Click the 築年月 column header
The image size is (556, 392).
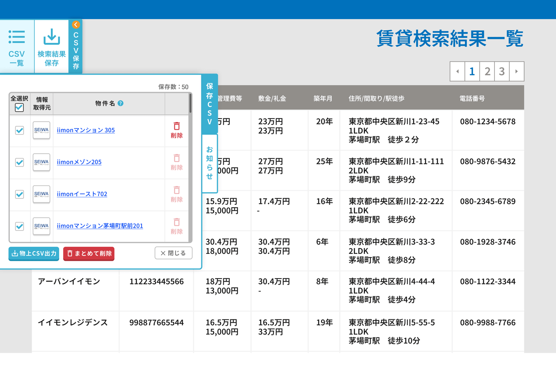tap(323, 98)
